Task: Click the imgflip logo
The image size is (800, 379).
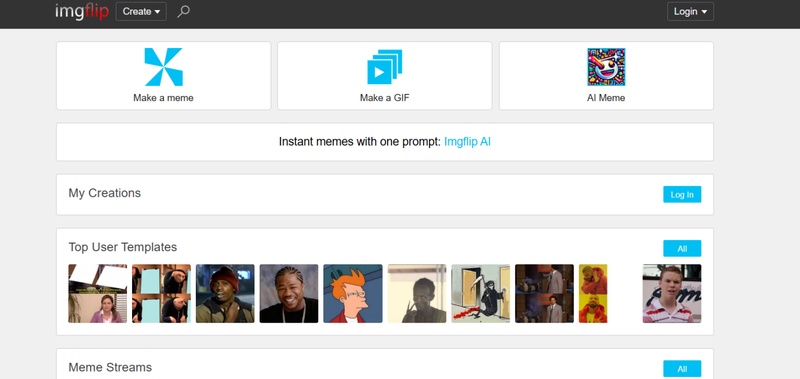Action: [x=82, y=11]
